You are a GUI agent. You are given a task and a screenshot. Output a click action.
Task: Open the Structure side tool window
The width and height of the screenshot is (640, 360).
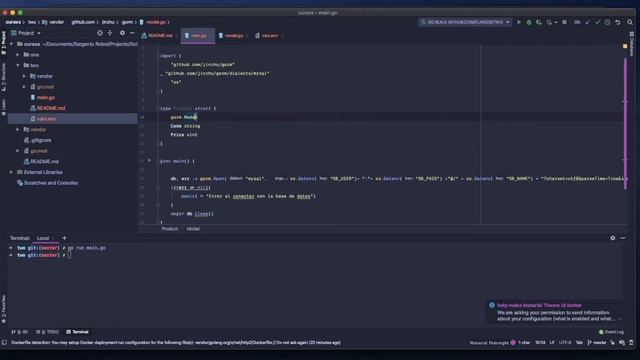[4, 77]
